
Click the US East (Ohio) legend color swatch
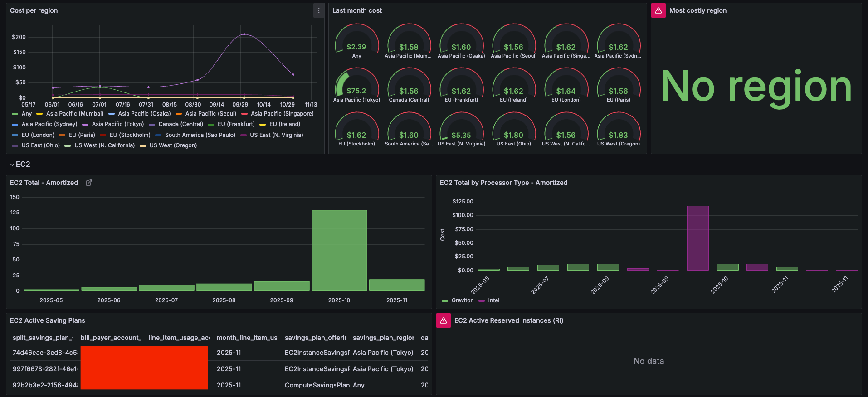pyautogui.click(x=15, y=145)
